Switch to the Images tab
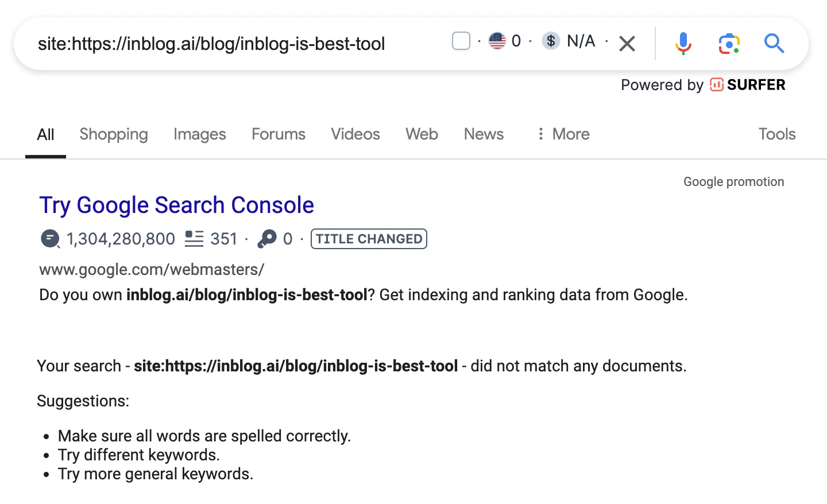 click(x=199, y=134)
